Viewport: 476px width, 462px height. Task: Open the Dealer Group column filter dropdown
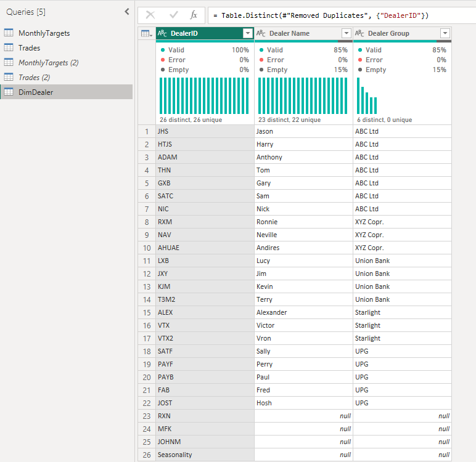coord(445,33)
